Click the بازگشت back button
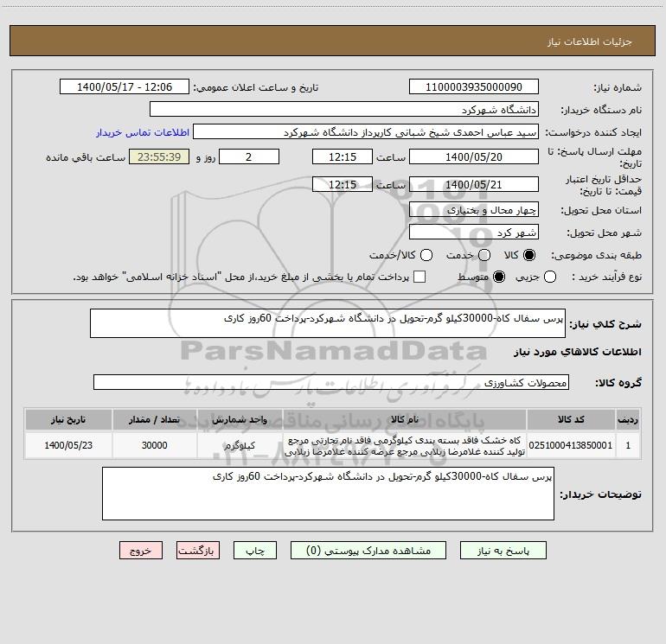Image resolution: width=666 pixels, height=644 pixels. (198, 551)
